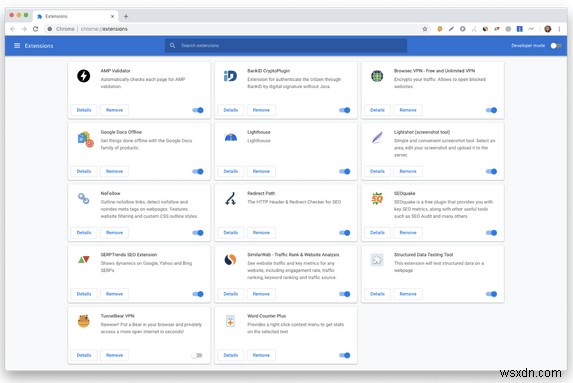Image resolution: width=573 pixels, height=383 pixels.
Task: Click the Structured Data Testing Tool icon
Action: (x=377, y=260)
